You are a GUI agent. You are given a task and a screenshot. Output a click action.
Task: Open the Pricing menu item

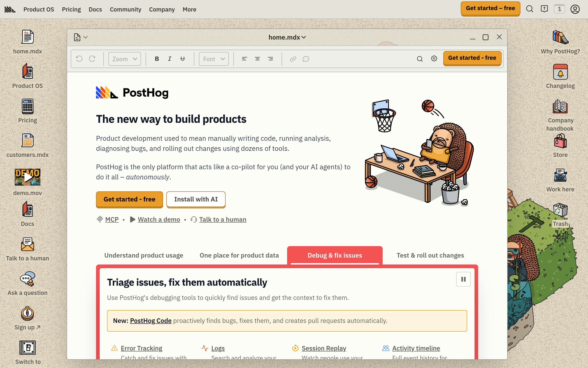click(x=71, y=9)
